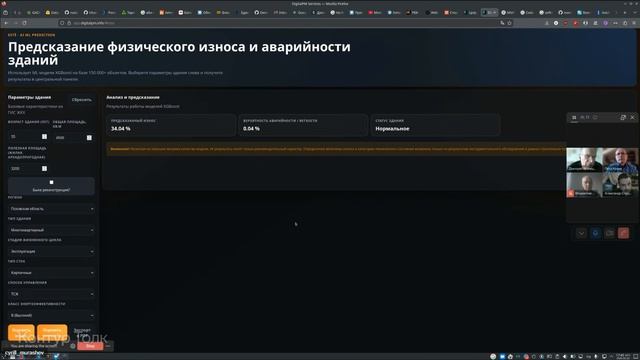The image size is (640, 360).
Task: Click the clock in the system tray
Action: (623, 356)
